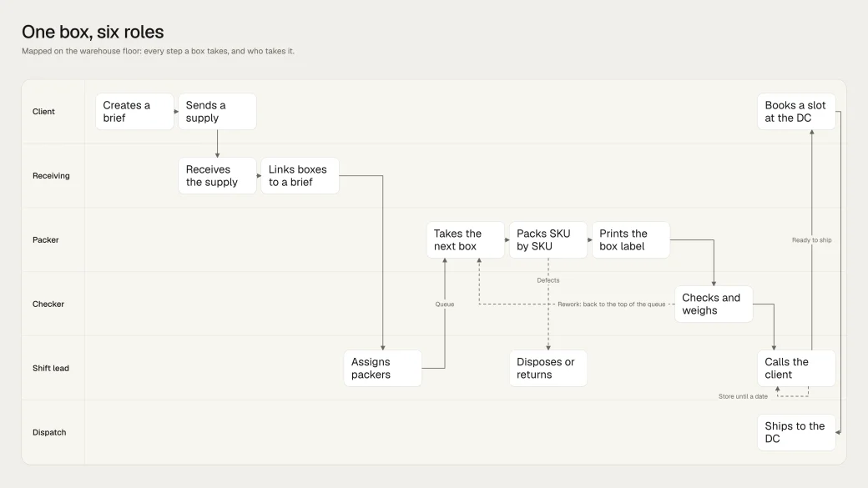
Task: Click the 'Client' lane label
Action: point(43,111)
